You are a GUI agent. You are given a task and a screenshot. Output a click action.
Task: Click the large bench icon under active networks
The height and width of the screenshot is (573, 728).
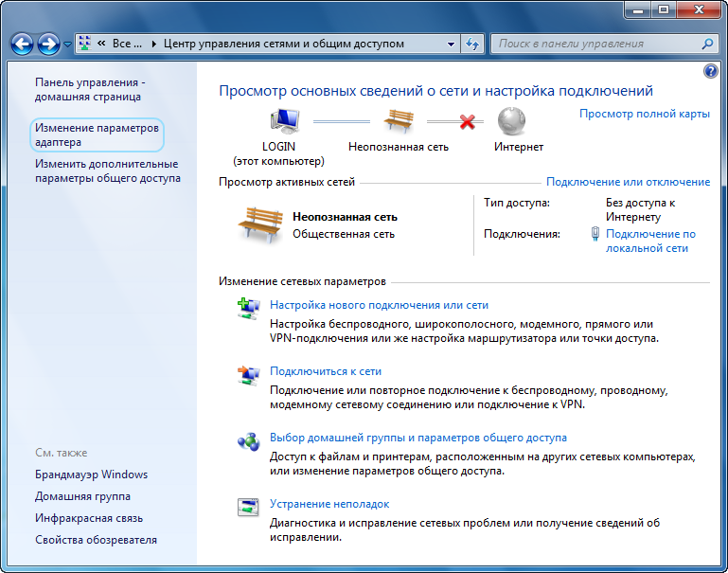pyautogui.click(x=260, y=224)
